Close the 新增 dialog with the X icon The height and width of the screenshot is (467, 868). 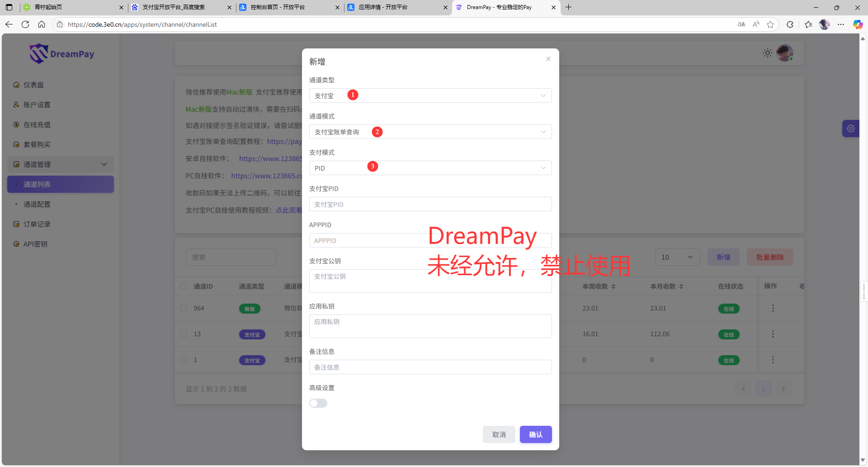tap(548, 59)
